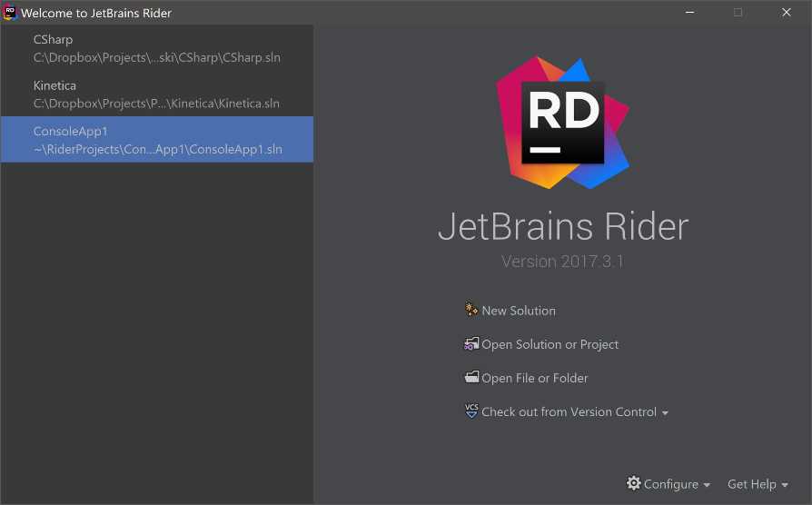
Task: Open the Get Help menu
Action: click(x=751, y=484)
